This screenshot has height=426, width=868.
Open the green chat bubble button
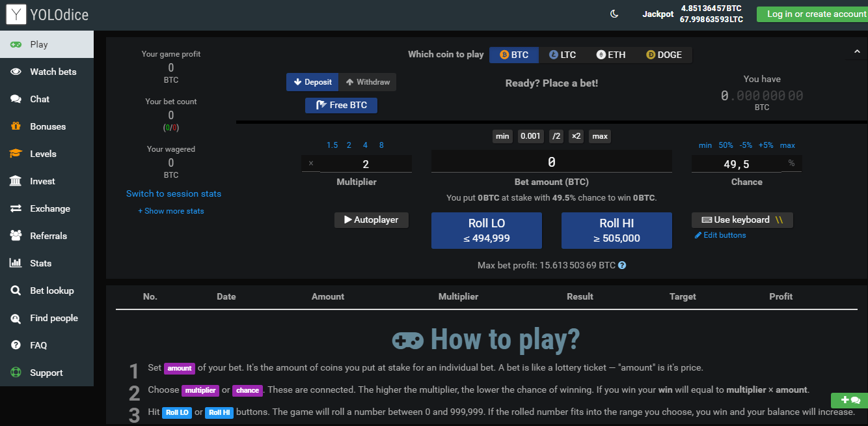[x=850, y=400]
